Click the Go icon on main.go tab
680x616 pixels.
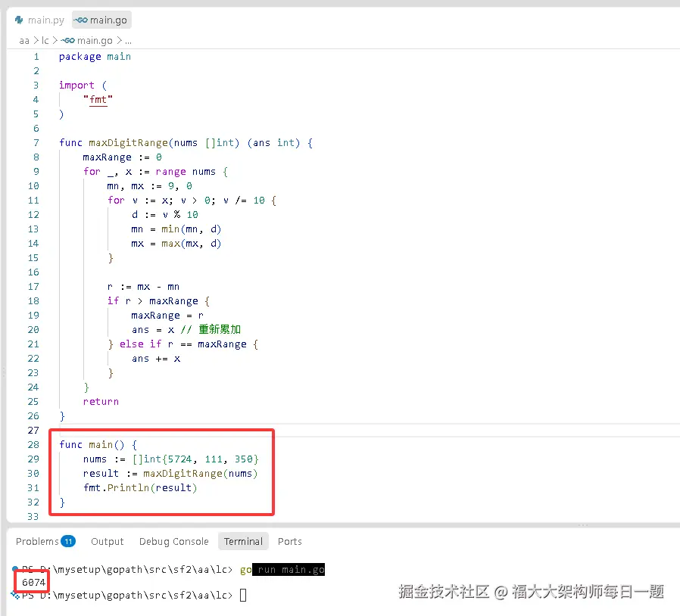tap(81, 20)
